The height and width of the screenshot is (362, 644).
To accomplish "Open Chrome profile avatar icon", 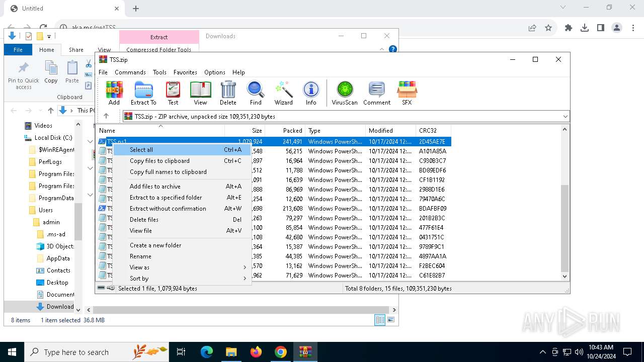I will click(x=617, y=28).
